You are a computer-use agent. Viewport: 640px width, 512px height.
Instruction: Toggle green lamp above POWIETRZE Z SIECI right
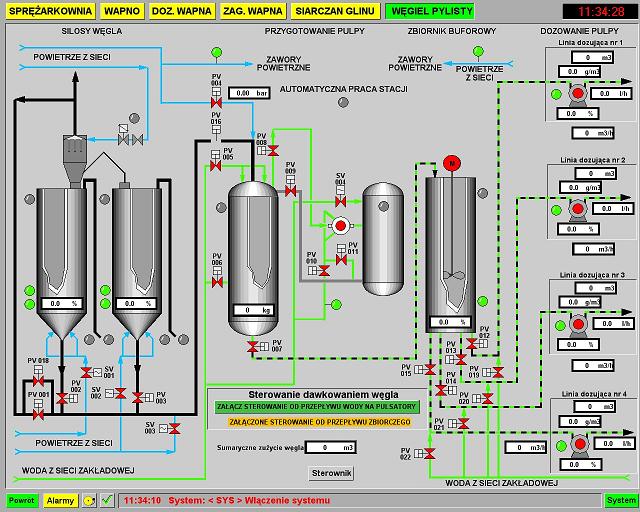[478, 51]
